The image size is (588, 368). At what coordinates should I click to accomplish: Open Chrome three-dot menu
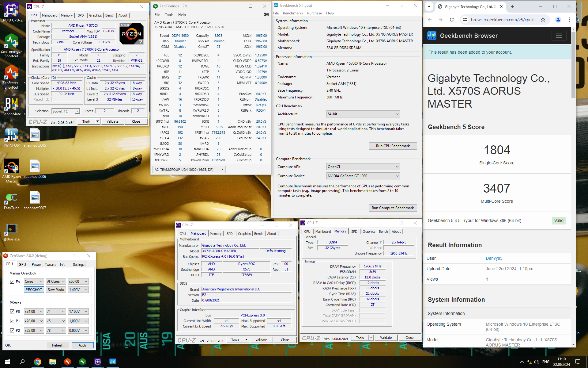(569, 20)
